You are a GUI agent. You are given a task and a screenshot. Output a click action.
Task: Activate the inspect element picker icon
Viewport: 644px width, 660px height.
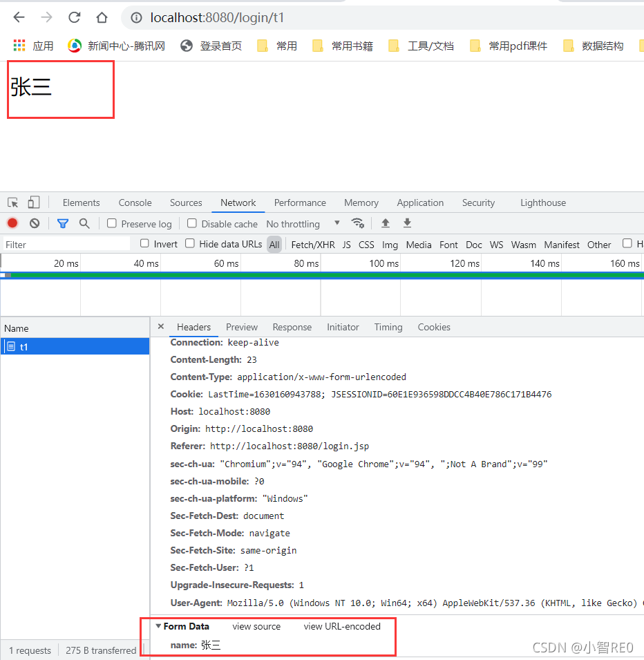click(x=12, y=202)
